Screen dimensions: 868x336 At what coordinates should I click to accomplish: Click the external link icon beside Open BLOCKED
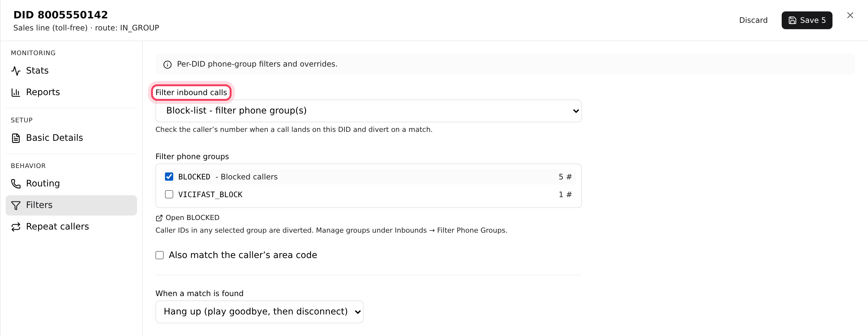tap(159, 218)
